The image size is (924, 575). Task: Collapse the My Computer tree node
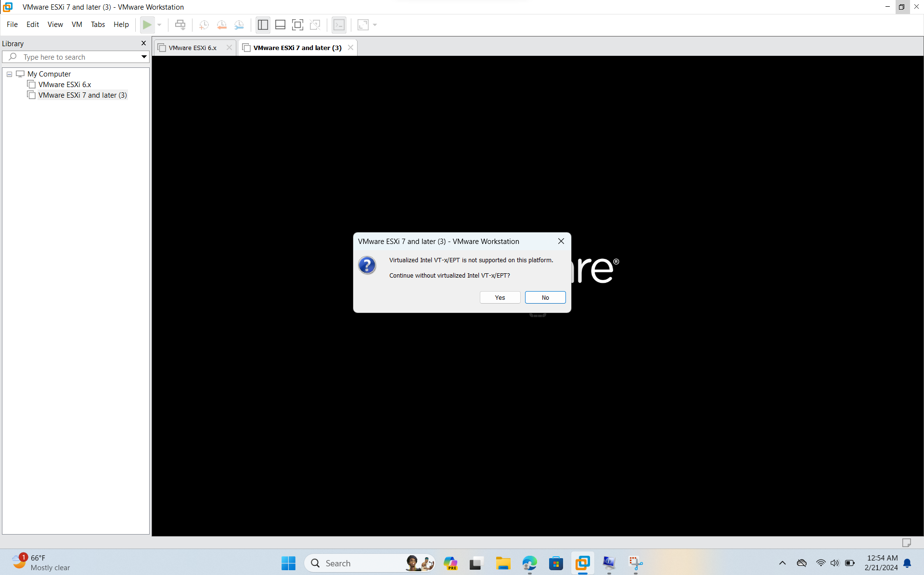9,74
